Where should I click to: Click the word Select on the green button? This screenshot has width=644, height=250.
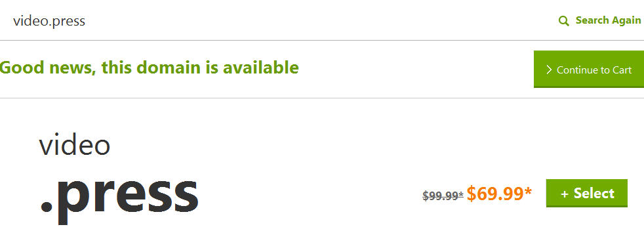594,194
